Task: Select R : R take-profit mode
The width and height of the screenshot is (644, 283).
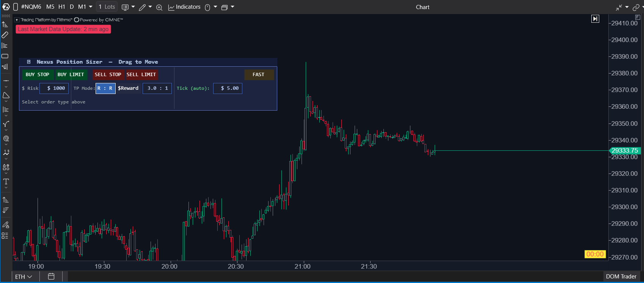Action: [105, 88]
